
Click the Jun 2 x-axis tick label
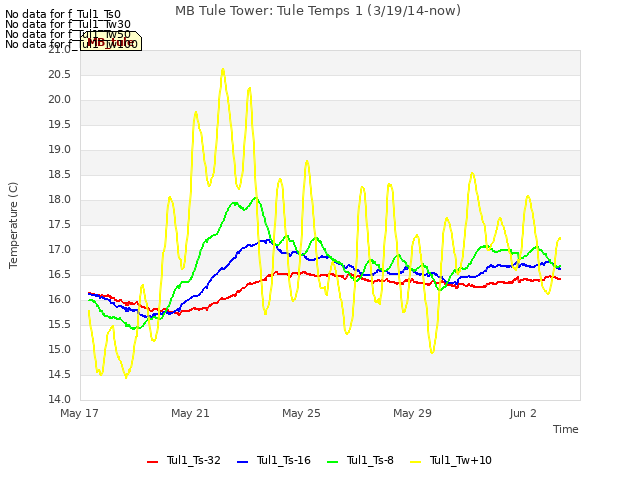pos(523,413)
